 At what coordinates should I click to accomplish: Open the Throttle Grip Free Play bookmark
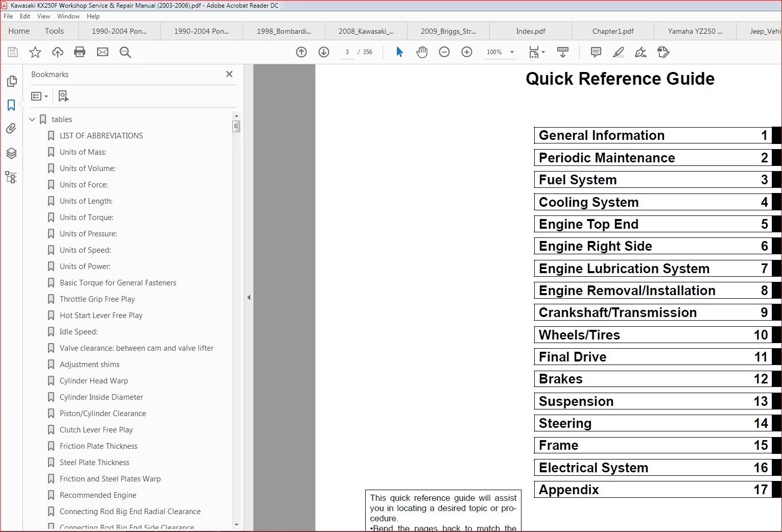click(x=97, y=299)
